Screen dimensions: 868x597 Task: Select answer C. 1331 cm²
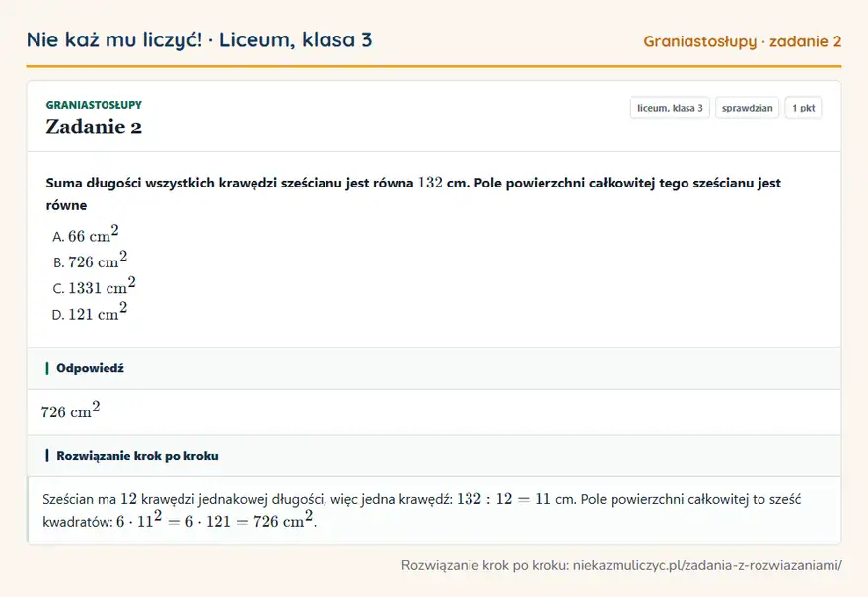pos(94,286)
